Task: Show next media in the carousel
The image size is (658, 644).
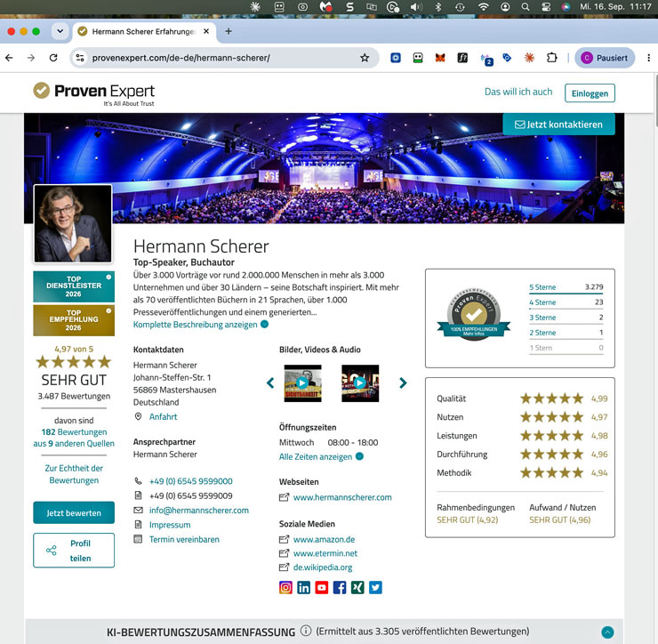Action: (x=403, y=382)
